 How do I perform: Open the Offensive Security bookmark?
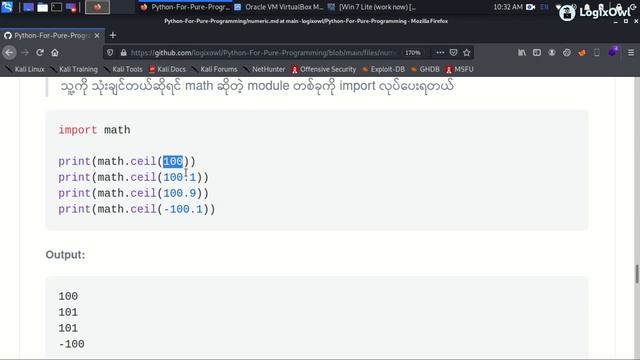[x=324, y=69]
